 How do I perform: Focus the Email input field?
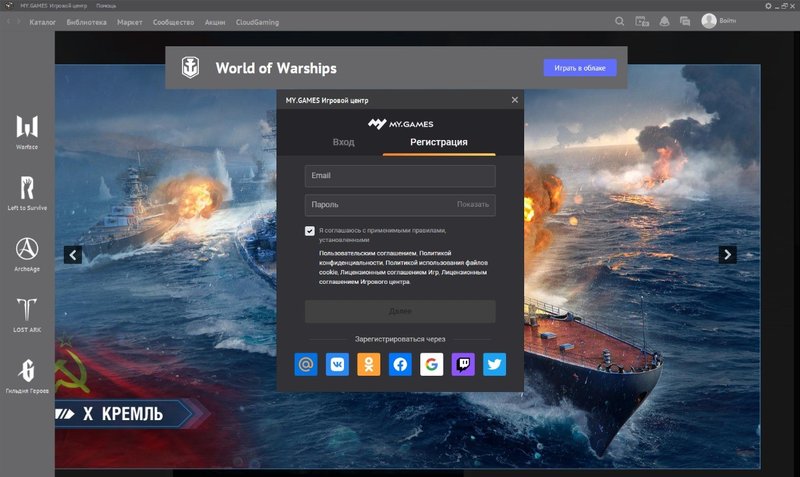400,175
